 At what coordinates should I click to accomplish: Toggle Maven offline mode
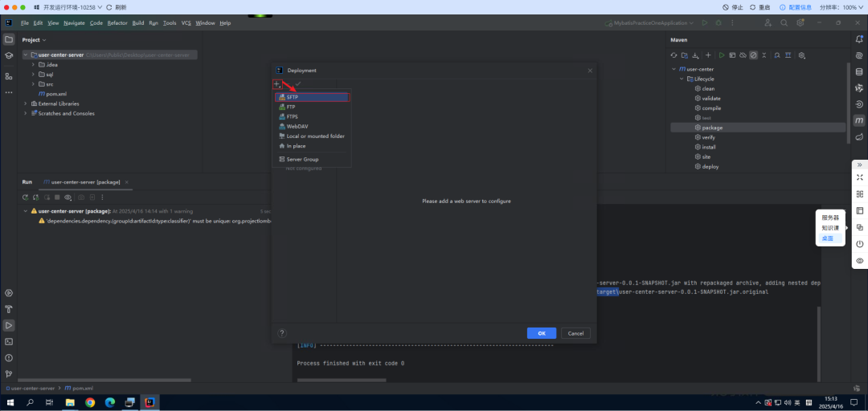[743, 55]
